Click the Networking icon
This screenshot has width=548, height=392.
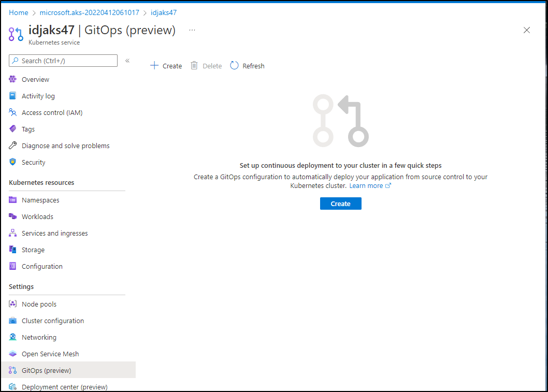[12, 337]
